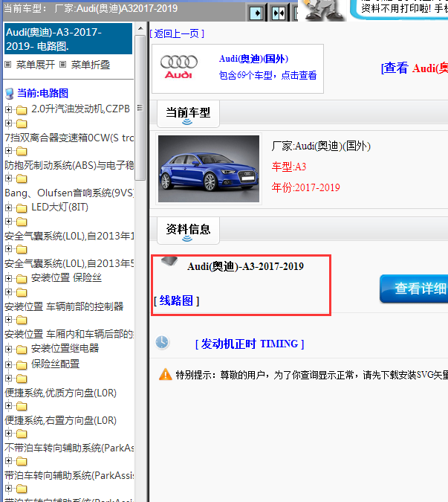448x502 pixels.
Task: Click the text 厂家:Audi(奥迪)(国外)
Action: 321,146
